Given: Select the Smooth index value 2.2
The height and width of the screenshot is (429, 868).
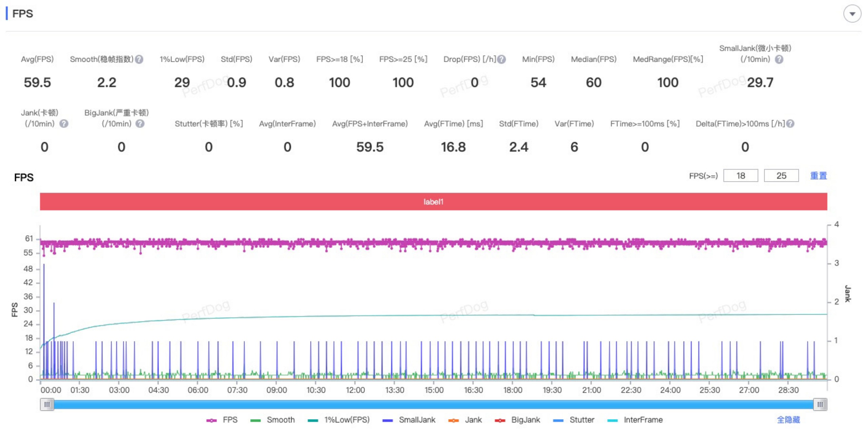Looking at the screenshot, I should [106, 82].
